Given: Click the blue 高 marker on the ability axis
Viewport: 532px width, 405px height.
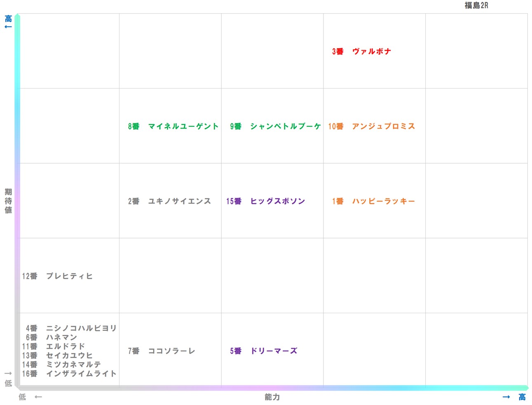Looking at the screenshot, I should point(521,397).
